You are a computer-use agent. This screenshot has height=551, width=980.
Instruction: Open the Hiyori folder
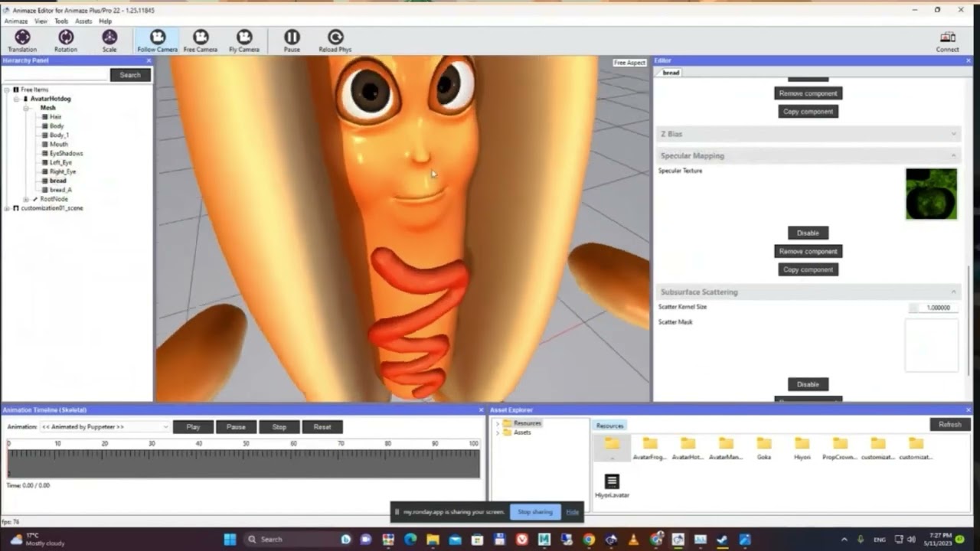pos(802,448)
